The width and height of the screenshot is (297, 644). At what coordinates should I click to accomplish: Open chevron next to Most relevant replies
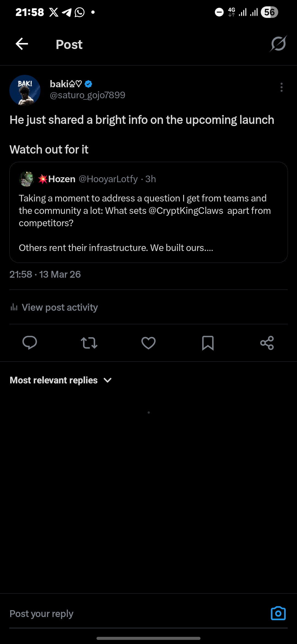point(108,380)
